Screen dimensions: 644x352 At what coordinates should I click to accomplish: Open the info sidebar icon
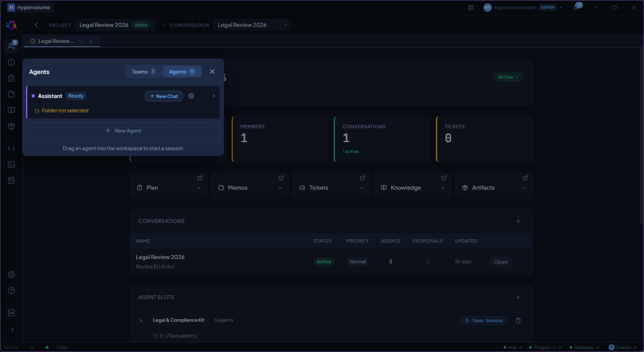(x=11, y=62)
